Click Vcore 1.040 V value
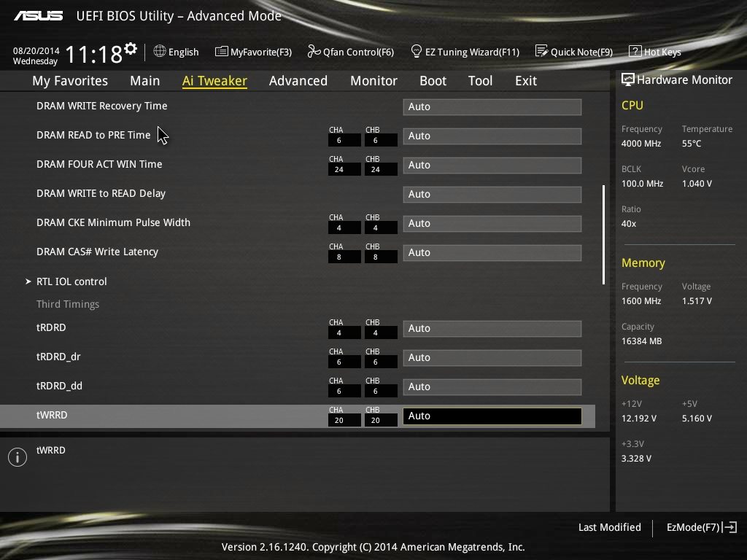The image size is (747, 560). [x=697, y=183]
